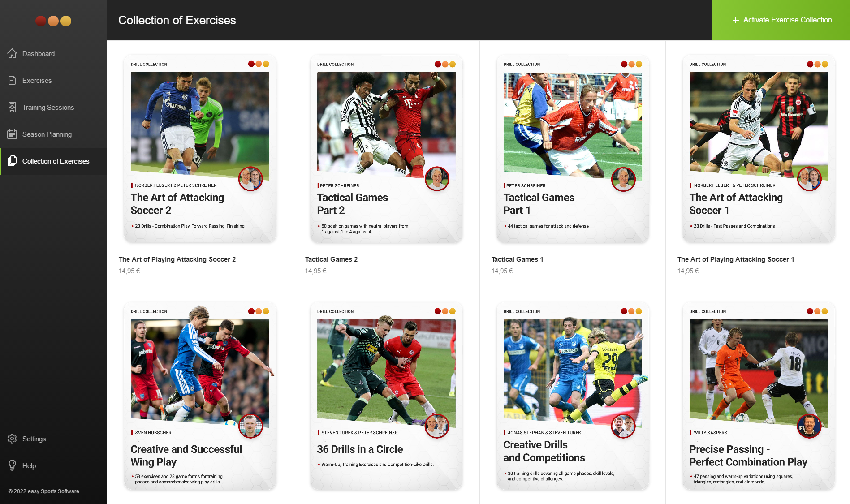Click the Training Sessions icon in sidebar
Screen dimensions: 850x504
(x=12, y=107)
